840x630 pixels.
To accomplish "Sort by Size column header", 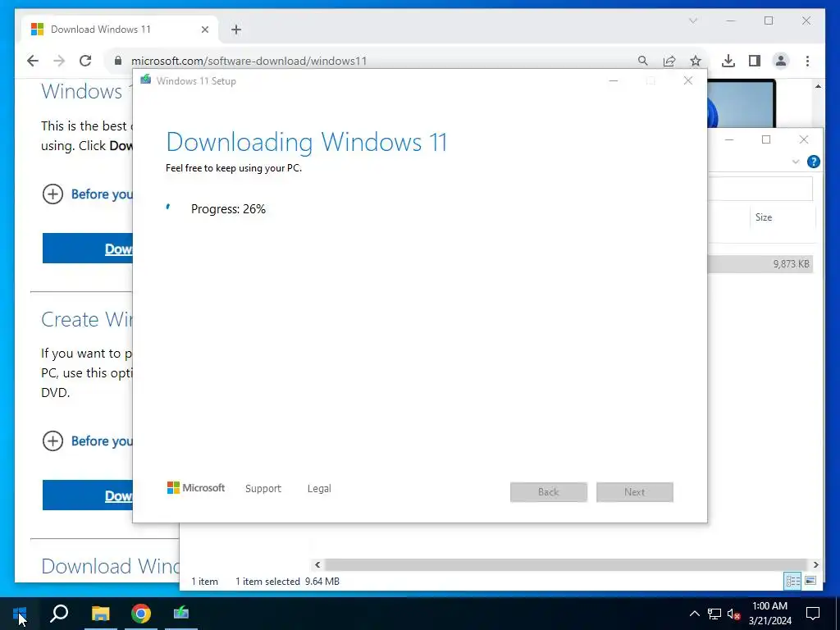I will 782,217.
